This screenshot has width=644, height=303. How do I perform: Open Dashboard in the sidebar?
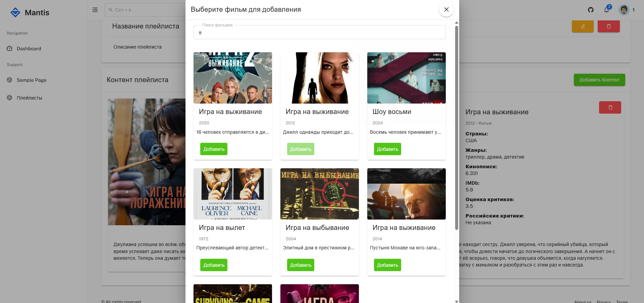(29, 49)
